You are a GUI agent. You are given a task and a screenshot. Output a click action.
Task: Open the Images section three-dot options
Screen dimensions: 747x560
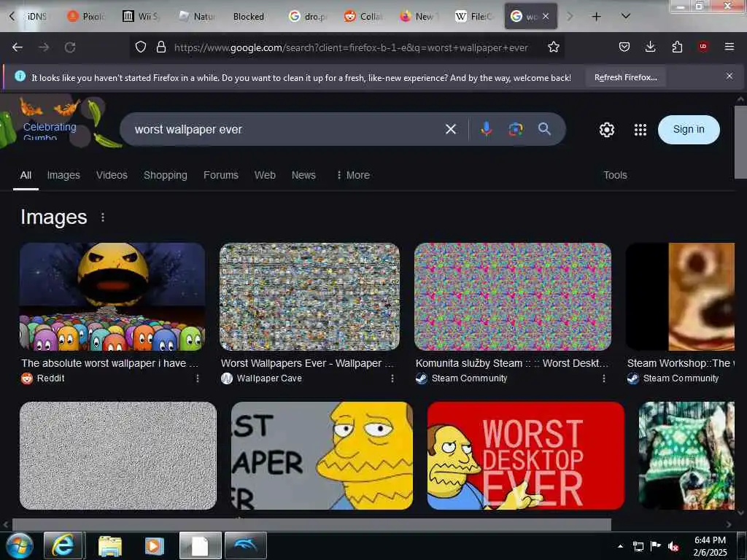coord(102,217)
